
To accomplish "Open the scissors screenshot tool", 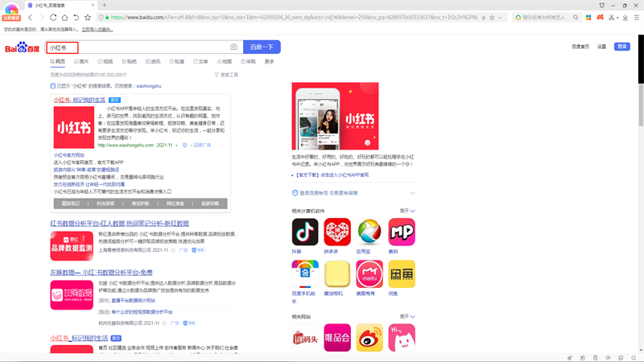I will coord(611,18).
